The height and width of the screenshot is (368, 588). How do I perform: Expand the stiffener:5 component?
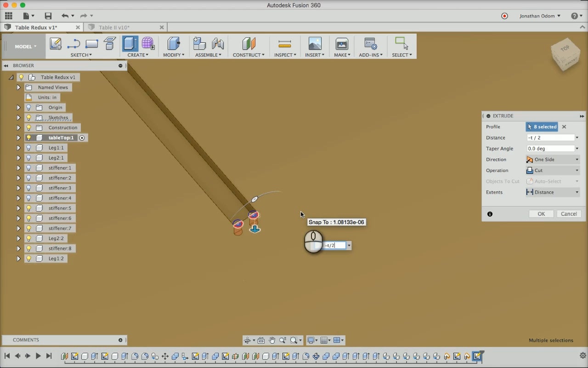pos(18,208)
